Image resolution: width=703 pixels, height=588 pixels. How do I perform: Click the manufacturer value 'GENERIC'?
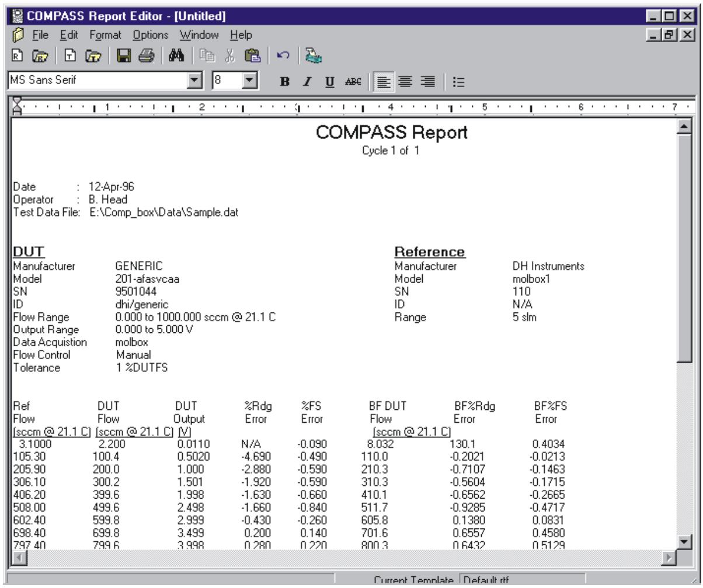(x=139, y=266)
